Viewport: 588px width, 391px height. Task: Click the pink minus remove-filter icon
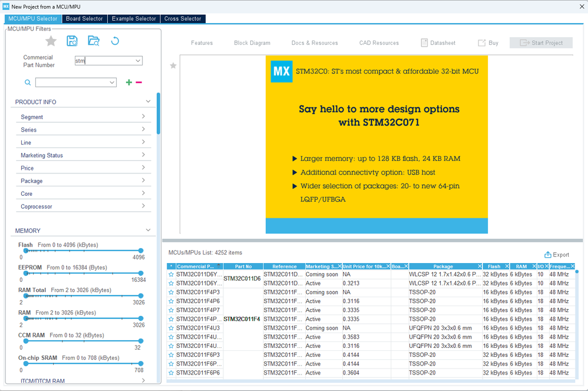pos(139,83)
